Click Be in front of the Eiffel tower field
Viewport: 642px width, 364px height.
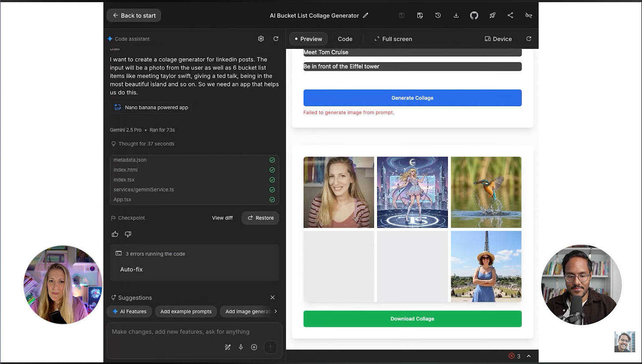coord(412,67)
